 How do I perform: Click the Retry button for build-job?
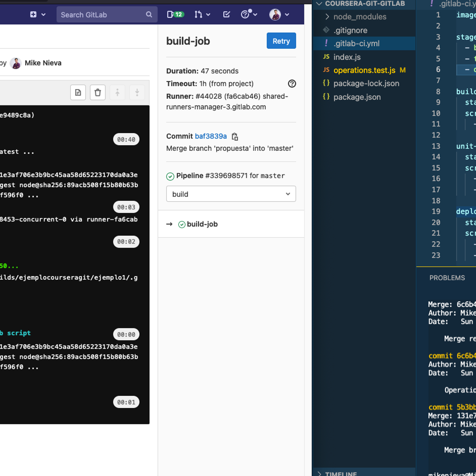click(281, 41)
